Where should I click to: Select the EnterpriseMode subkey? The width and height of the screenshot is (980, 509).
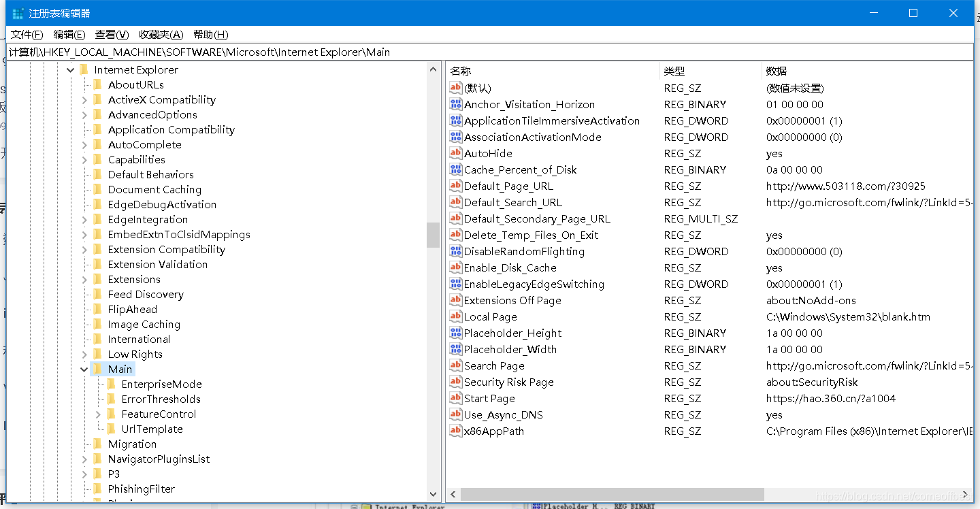point(161,384)
